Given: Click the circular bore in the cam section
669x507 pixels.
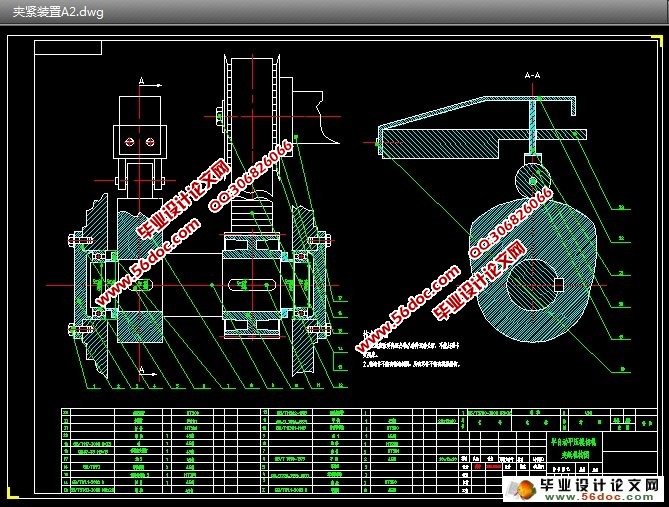Looking at the screenshot, I should pyautogui.click(x=533, y=283).
